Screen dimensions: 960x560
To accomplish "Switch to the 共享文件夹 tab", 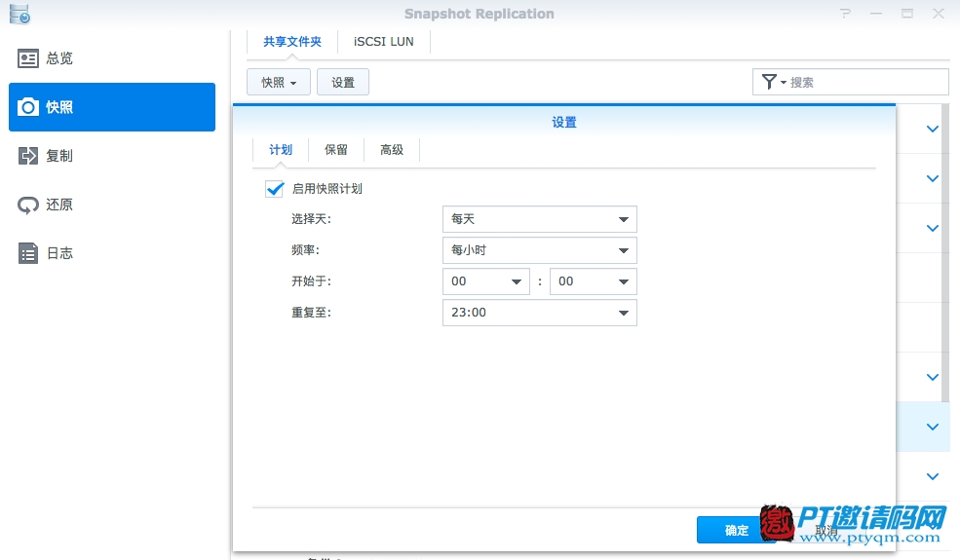I will click(292, 42).
